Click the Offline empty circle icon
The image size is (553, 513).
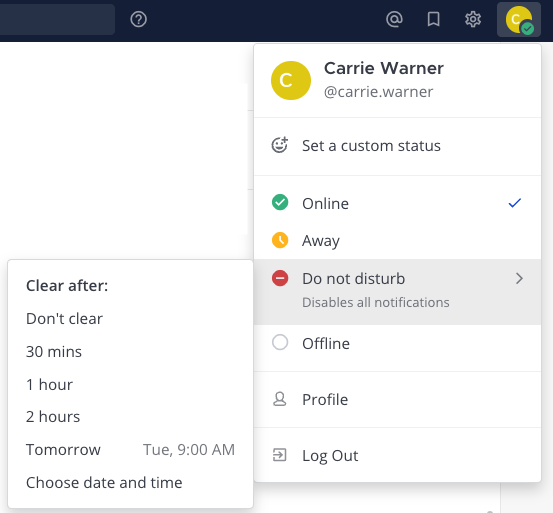pos(280,342)
